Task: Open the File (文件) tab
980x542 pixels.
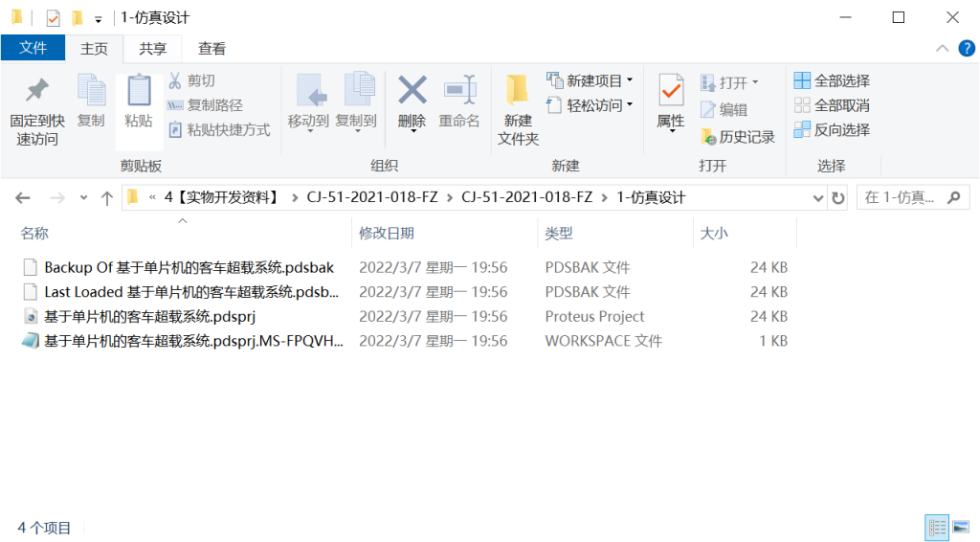Action: click(x=33, y=48)
